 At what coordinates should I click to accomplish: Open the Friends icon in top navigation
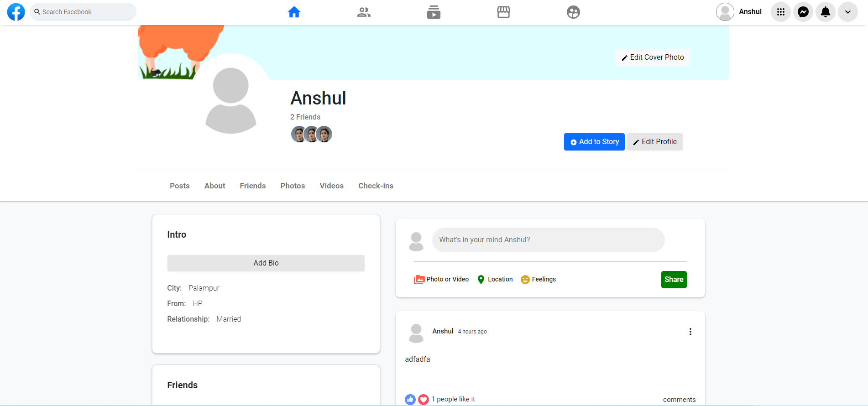(364, 12)
